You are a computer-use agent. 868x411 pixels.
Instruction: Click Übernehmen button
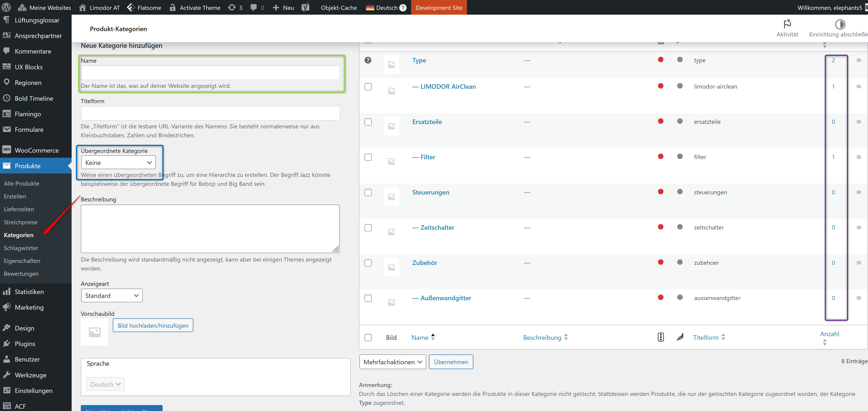click(x=451, y=362)
